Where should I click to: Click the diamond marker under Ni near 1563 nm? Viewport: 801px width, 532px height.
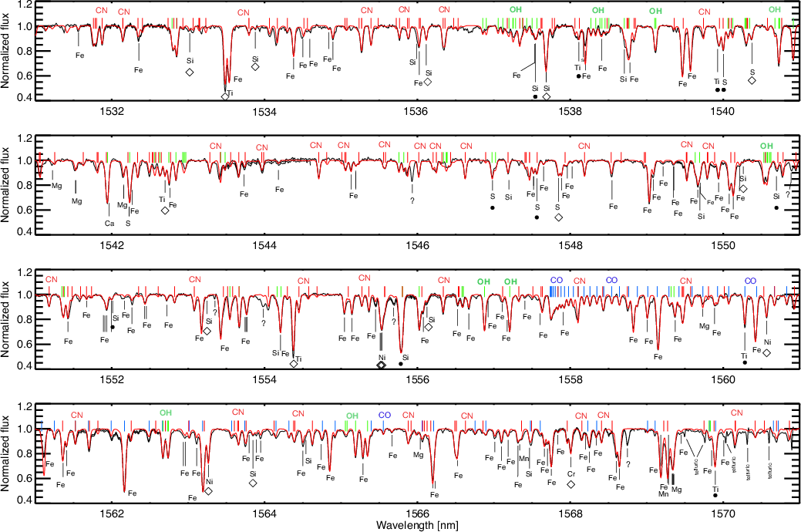(x=208, y=491)
